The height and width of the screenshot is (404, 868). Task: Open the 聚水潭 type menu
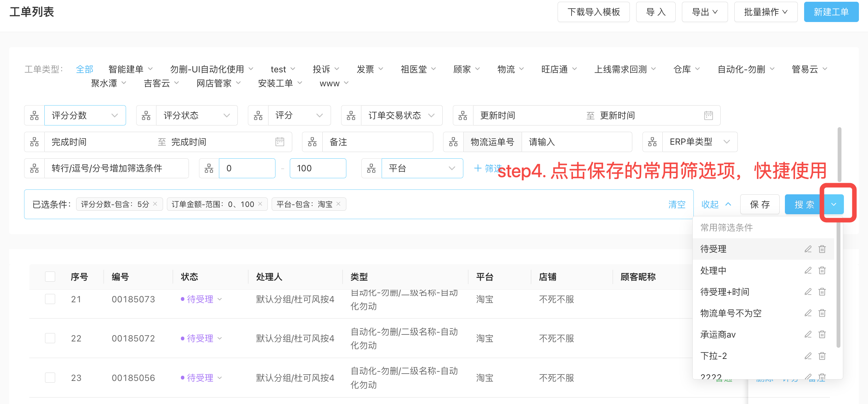tap(109, 83)
